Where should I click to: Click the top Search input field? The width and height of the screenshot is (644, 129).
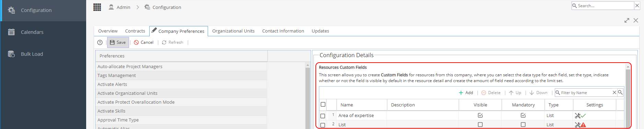pos(606,6)
